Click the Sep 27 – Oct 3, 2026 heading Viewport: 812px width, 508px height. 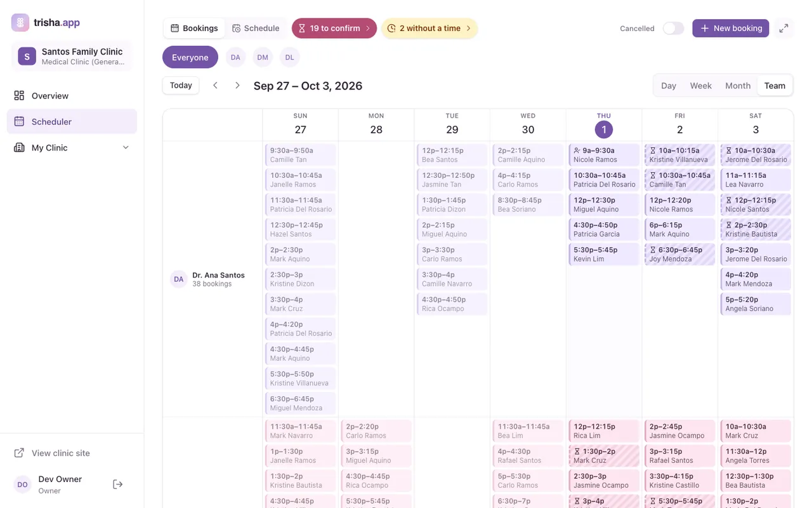coord(308,86)
